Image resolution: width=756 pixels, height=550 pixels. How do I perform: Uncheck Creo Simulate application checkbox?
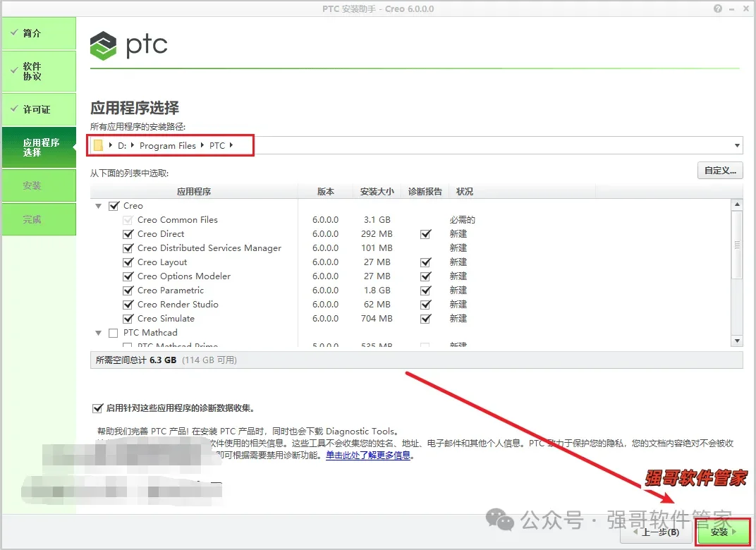[x=128, y=319]
